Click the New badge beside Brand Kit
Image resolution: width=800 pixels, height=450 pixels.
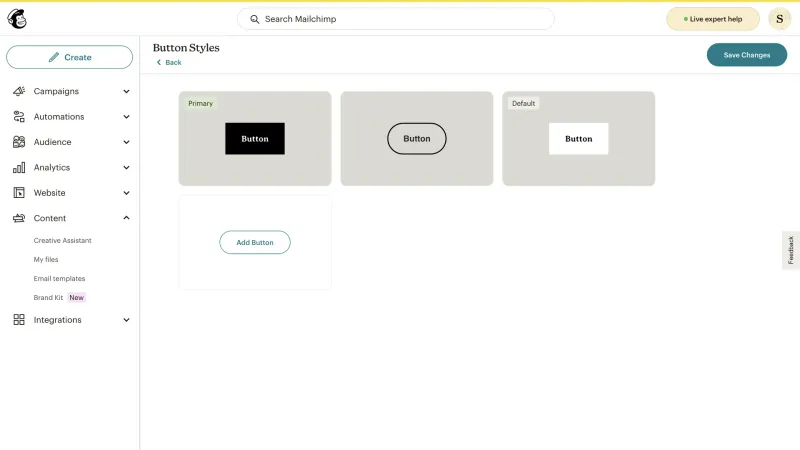(x=77, y=297)
